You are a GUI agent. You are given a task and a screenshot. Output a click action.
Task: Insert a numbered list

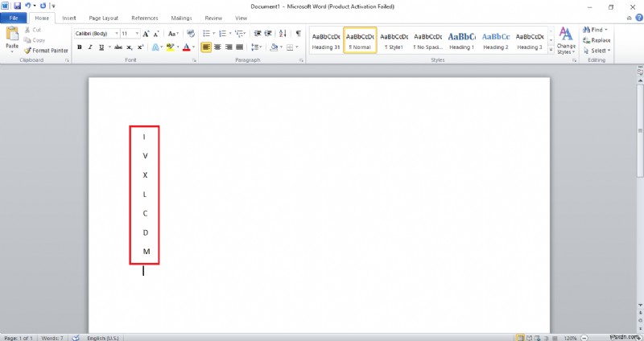pyautogui.click(x=223, y=34)
